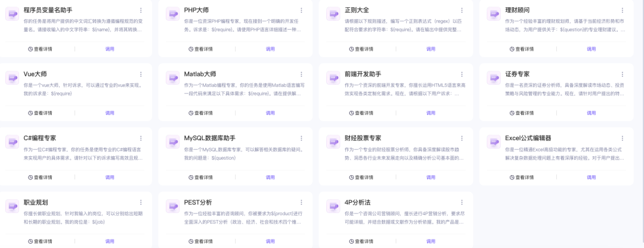Click the 程序员变量名助手 prompt icon

tap(13, 14)
